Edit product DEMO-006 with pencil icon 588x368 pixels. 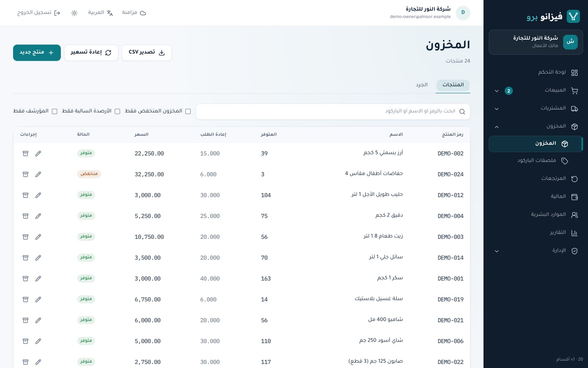point(38,341)
